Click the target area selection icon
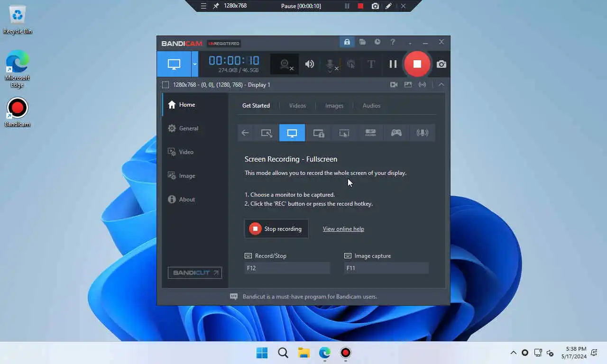The image size is (607, 364). tap(166, 85)
